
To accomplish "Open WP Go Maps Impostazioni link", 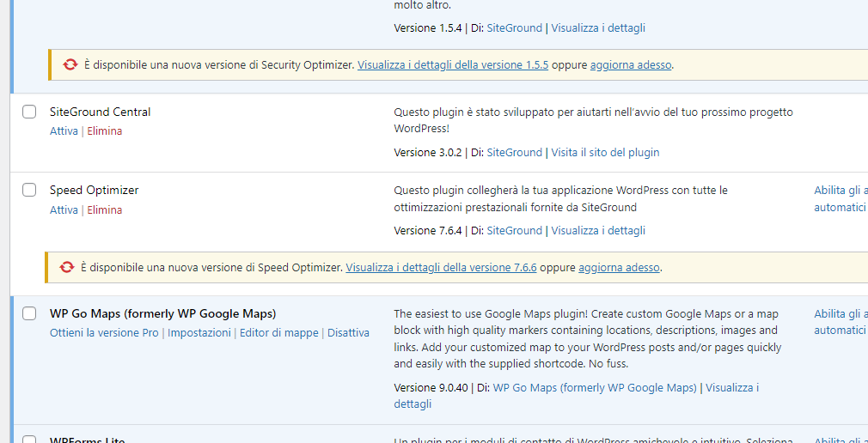I will tap(199, 333).
